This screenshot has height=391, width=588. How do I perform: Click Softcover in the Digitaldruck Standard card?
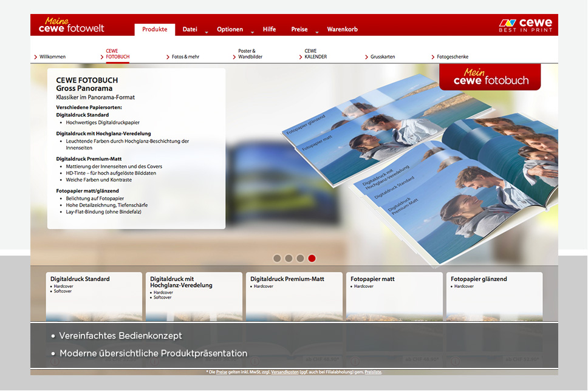pyautogui.click(x=63, y=291)
